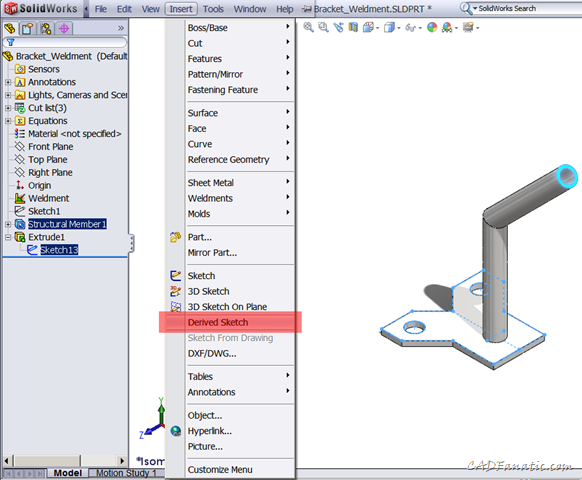The height and width of the screenshot is (480, 582).
Task: Open the FeatureManager design tree tab
Action: pyautogui.click(x=10, y=28)
